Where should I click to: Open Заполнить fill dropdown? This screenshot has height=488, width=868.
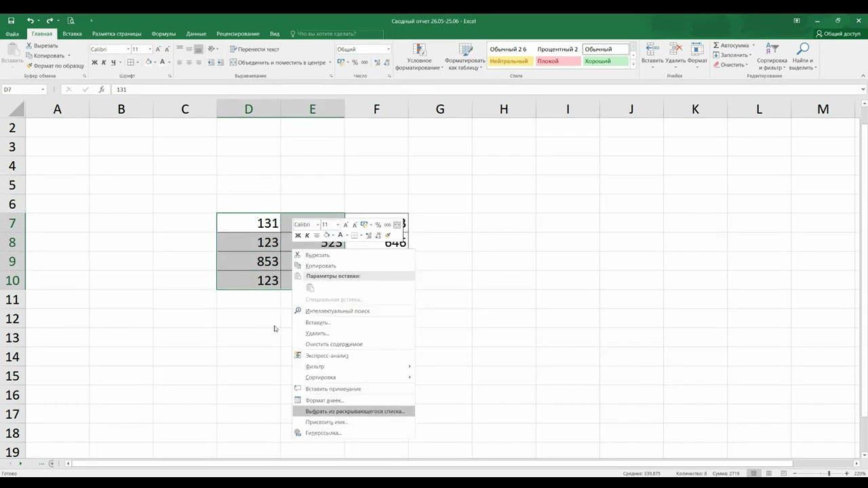click(734, 55)
